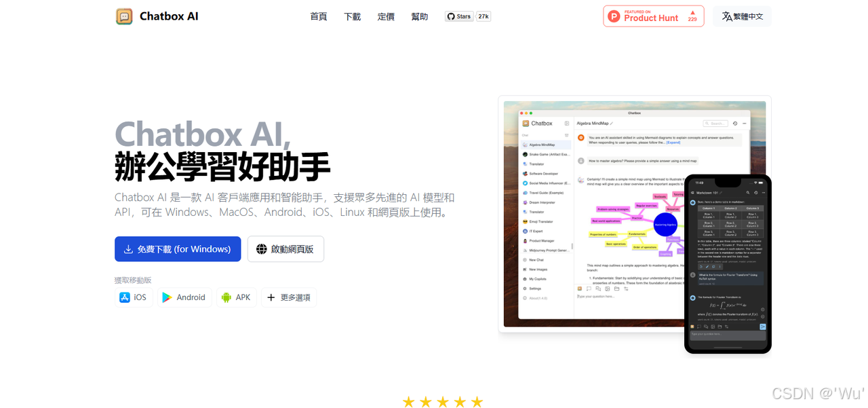Click the Search field in app preview
Viewport: 868px width, 408px height.
[x=715, y=124]
